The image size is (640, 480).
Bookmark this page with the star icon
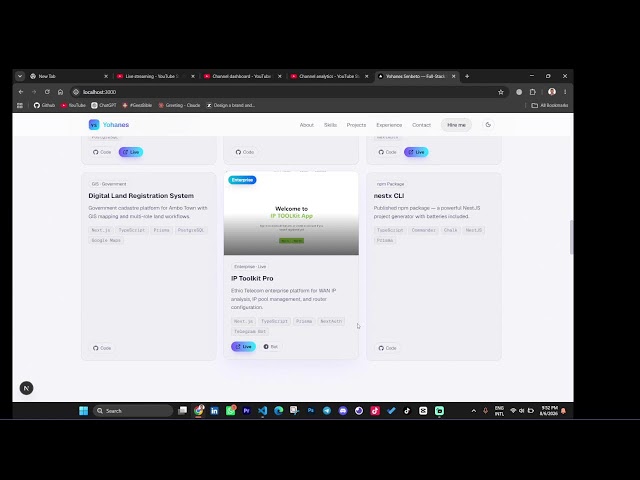click(501, 92)
